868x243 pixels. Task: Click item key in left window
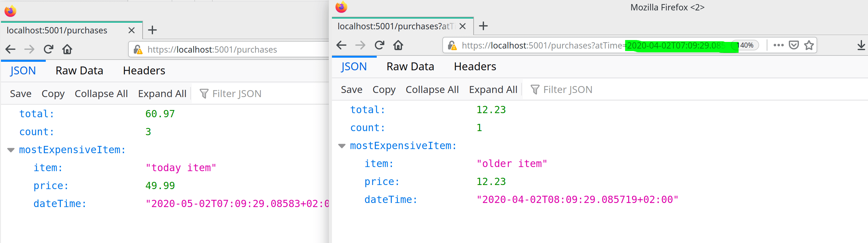[48, 168]
